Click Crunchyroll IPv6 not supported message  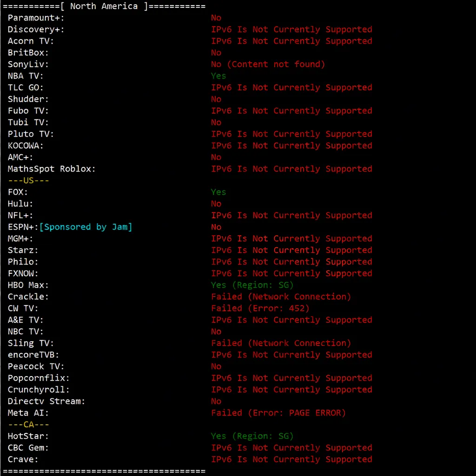(x=291, y=390)
